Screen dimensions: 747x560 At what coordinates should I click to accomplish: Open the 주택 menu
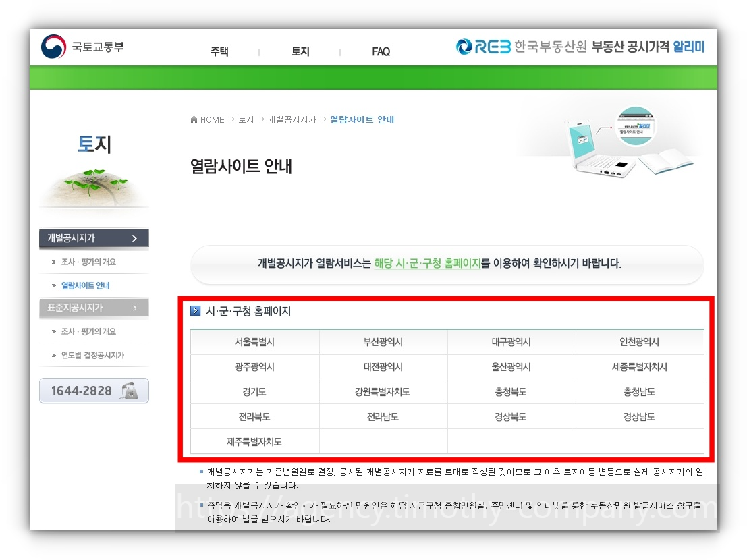pos(219,51)
